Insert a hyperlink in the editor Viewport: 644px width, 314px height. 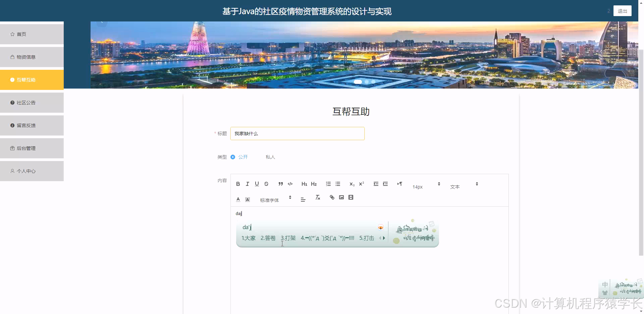pyautogui.click(x=332, y=197)
